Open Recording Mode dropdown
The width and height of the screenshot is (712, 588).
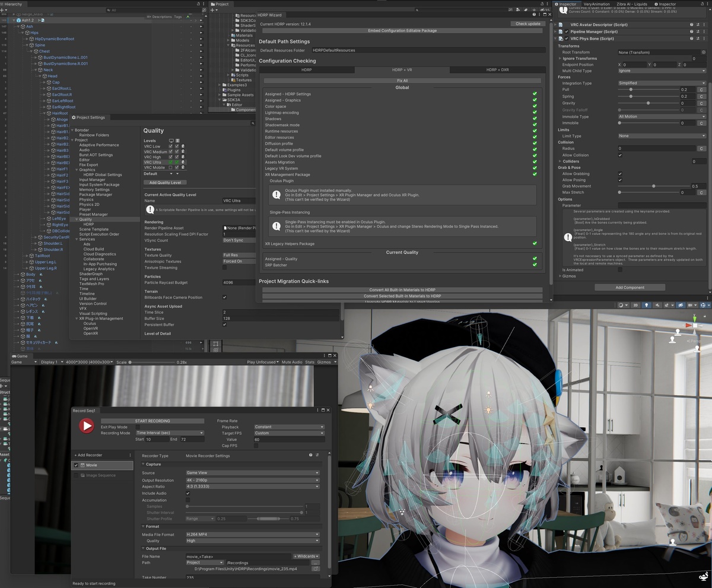pyautogui.click(x=169, y=433)
